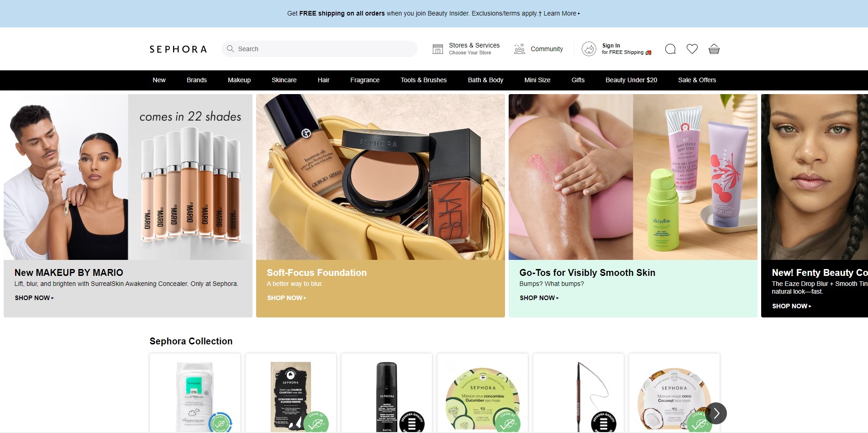Open the Loves heart icon

click(x=692, y=49)
